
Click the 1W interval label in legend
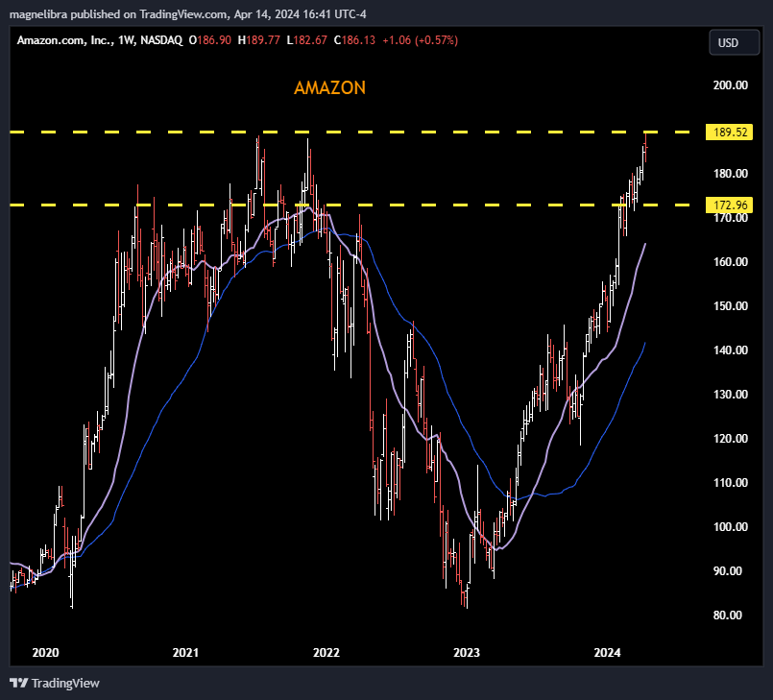click(x=126, y=40)
